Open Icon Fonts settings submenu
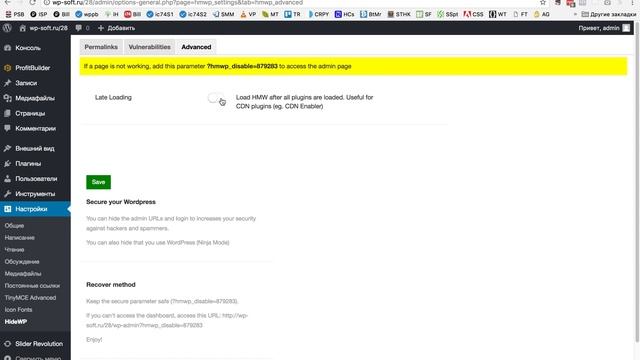 [18, 310]
